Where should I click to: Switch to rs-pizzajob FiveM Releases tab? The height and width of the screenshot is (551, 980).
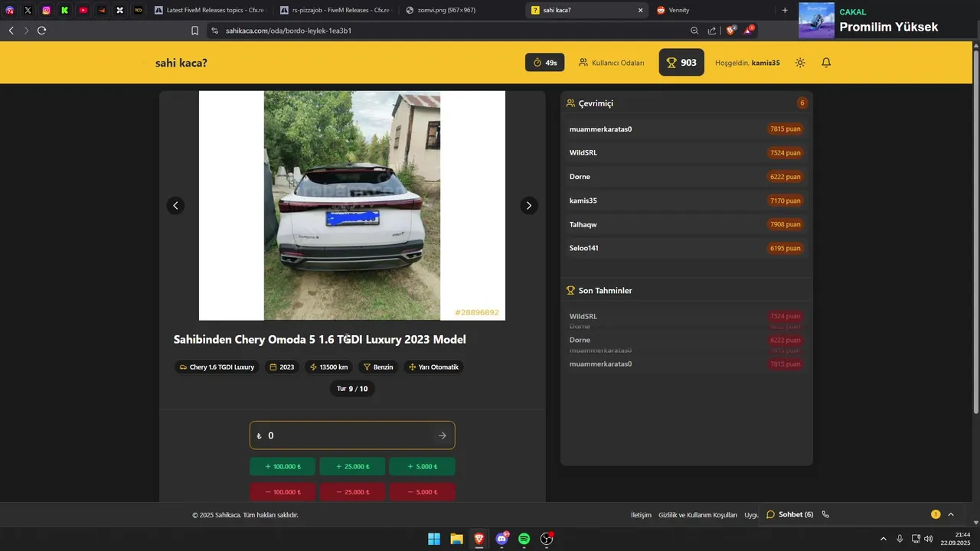[335, 10]
